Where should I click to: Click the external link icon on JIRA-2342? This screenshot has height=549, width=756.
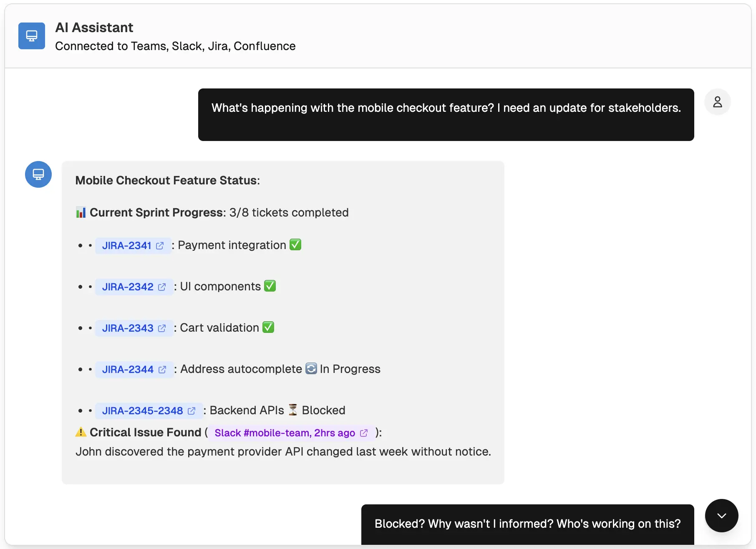162,287
